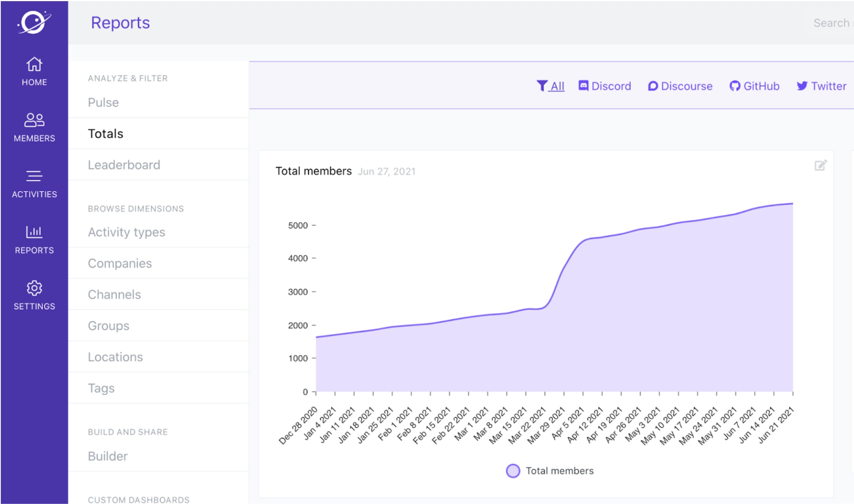Click the Search field
This screenshot has width=854, height=504.
point(831,23)
